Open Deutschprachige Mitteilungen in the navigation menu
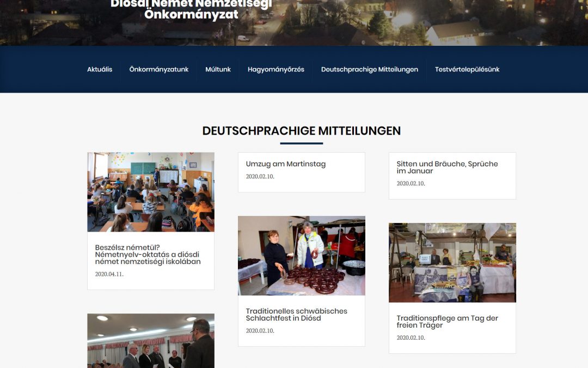Image resolution: width=588 pixels, height=368 pixels. click(369, 69)
